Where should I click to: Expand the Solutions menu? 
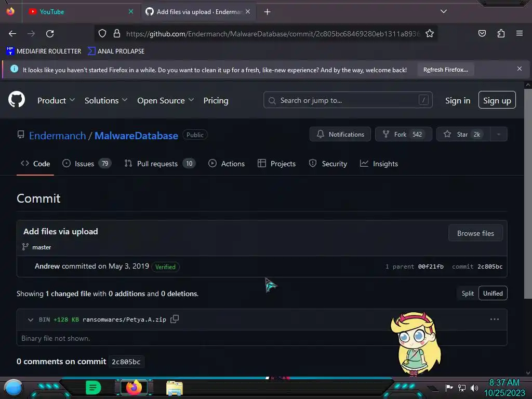tap(106, 100)
